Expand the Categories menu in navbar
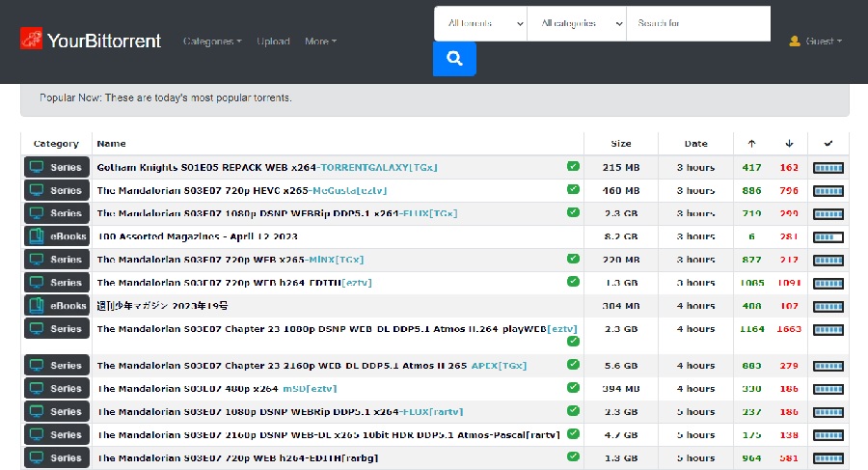The width and height of the screenshot is (868, 470). (x=212, y=41)
